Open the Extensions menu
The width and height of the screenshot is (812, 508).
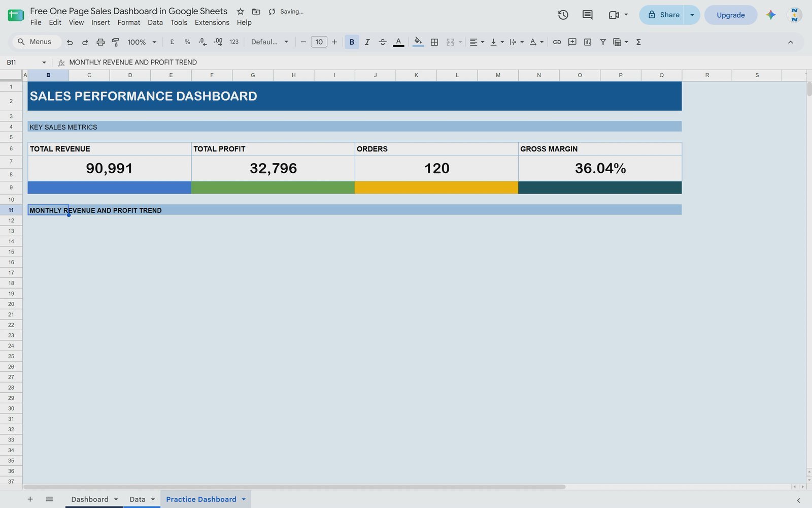212,22
